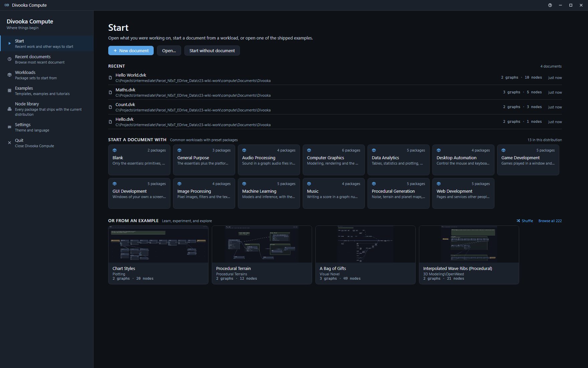This screenshot has height=368, width=588.
Task: Select the Procedural Generation workload card
Action: click(x=399, y=193)
